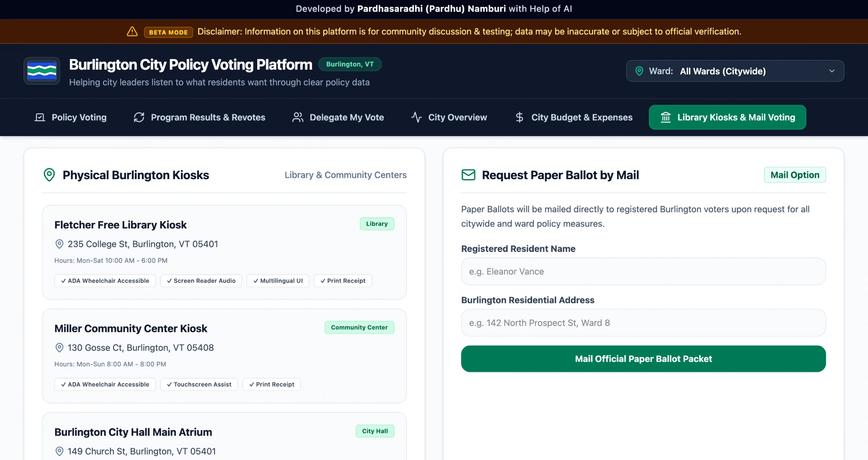Select the Library Kiosks & Mail Voting tab

click(x=727, y=117)
